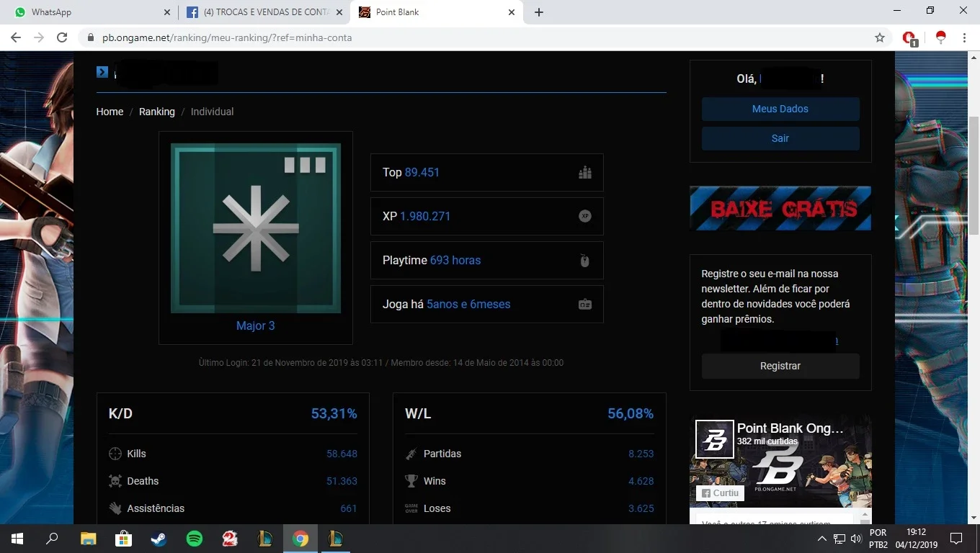Image resolution: width=980 pixels, height=553 pixels.
Task: Go forward with the browser arrow
Action: point(39,37)
